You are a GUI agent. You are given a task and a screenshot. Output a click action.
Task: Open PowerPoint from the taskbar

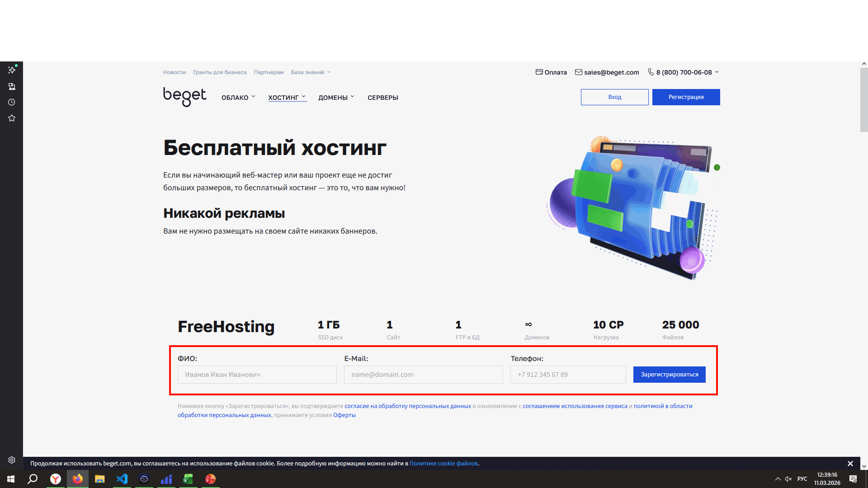click(210, 479)
